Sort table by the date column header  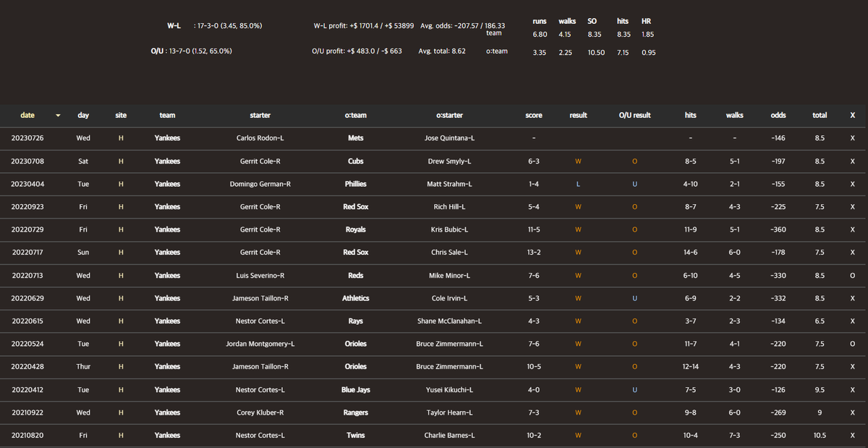[27, 115]
